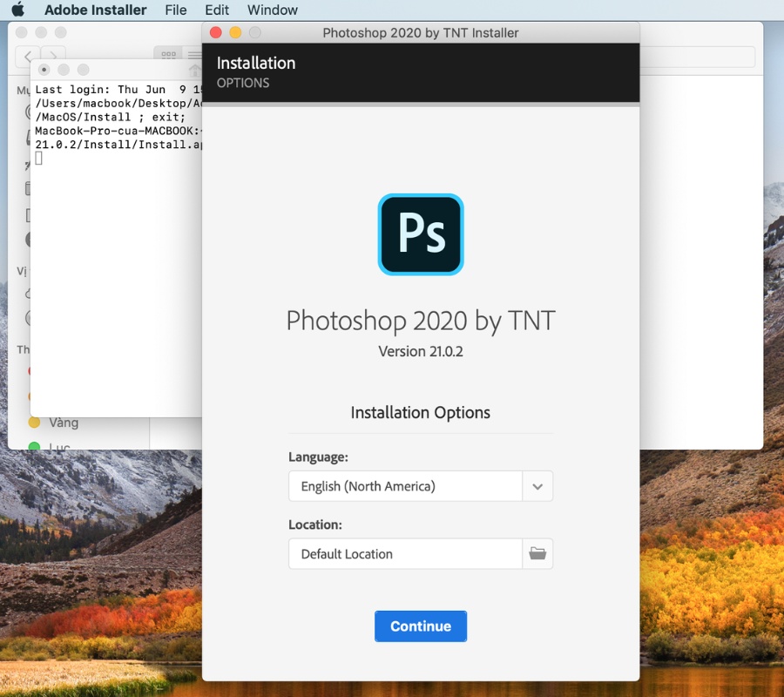Open the English (North America) combo box
The image size is (784, 697).
[x=405, y=486]
